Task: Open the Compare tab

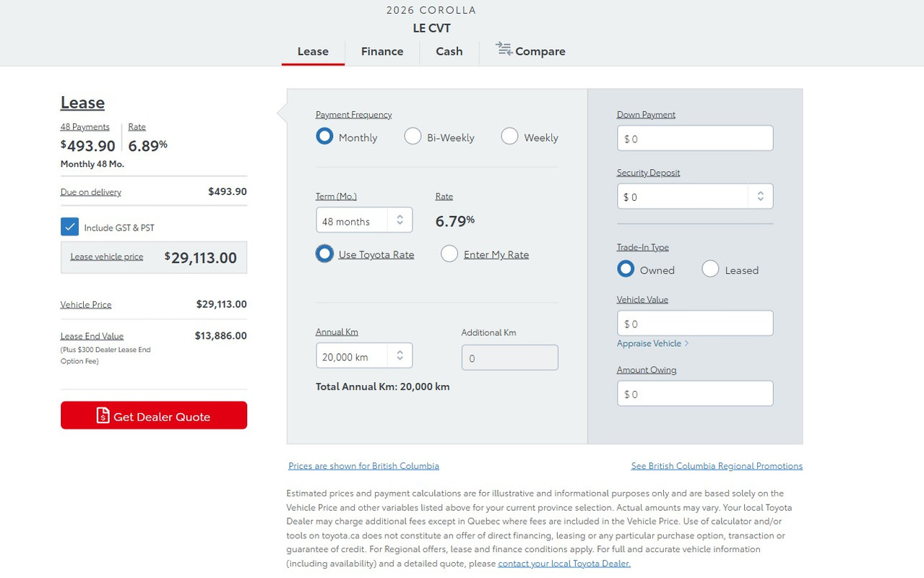Action: tap(530, 51)
